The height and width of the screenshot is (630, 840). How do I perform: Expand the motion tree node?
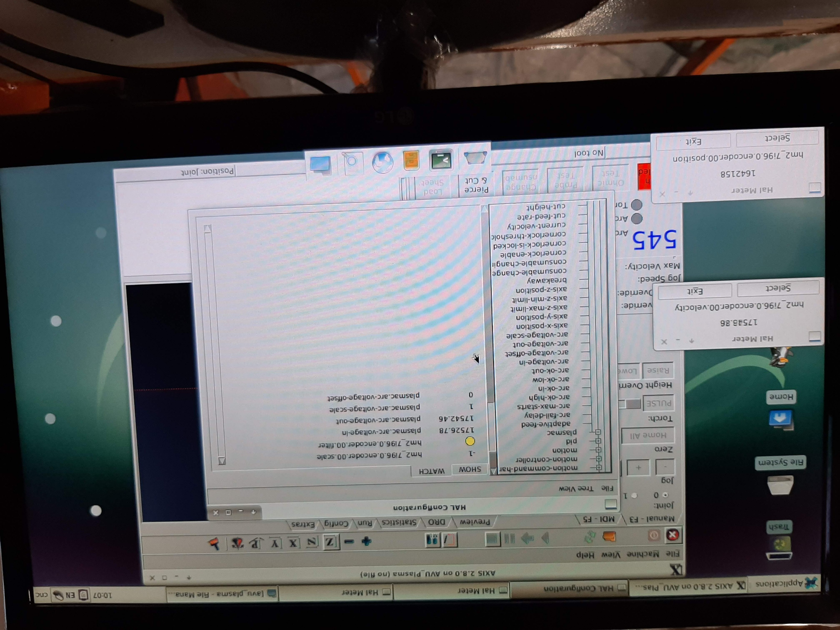[598, 450]
